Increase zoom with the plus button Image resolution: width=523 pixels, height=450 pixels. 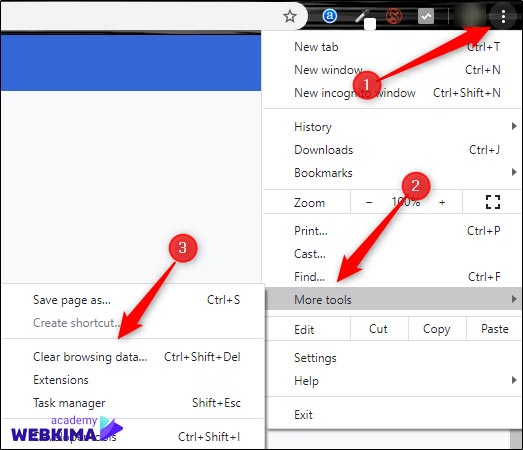point(442,202)
